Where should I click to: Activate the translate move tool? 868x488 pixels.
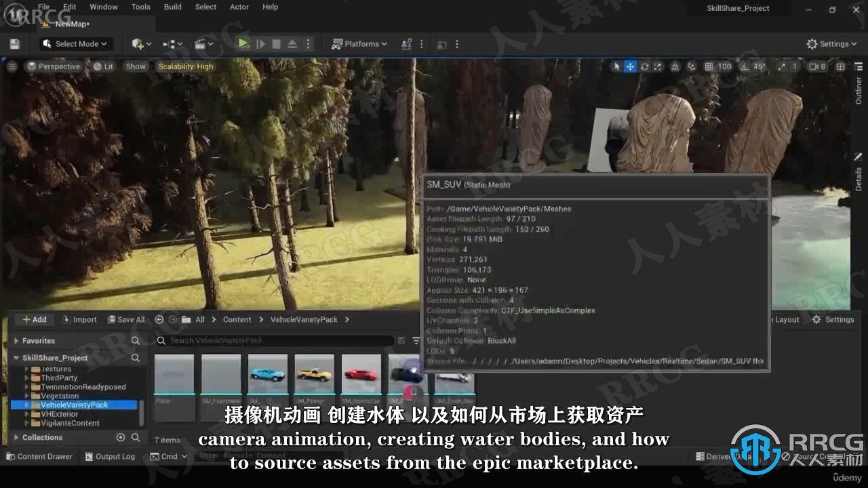click(x=630, y=66)
